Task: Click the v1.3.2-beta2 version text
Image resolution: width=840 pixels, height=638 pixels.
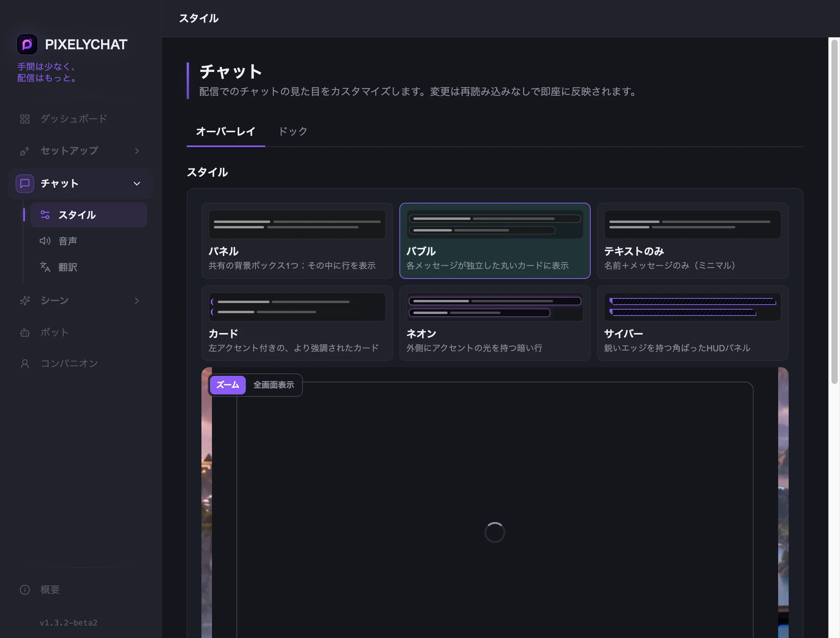Action: [x=68, y=623]
